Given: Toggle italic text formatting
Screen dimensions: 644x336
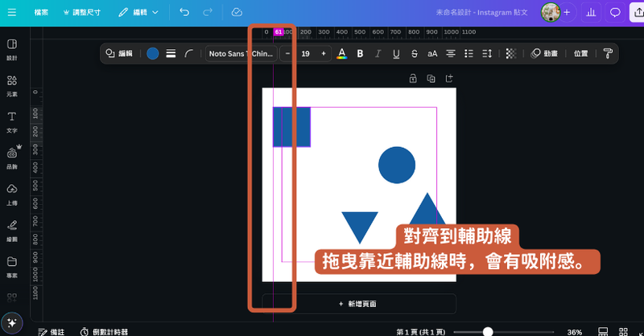Looking at the screenshot, I should (x=378, y=54).
